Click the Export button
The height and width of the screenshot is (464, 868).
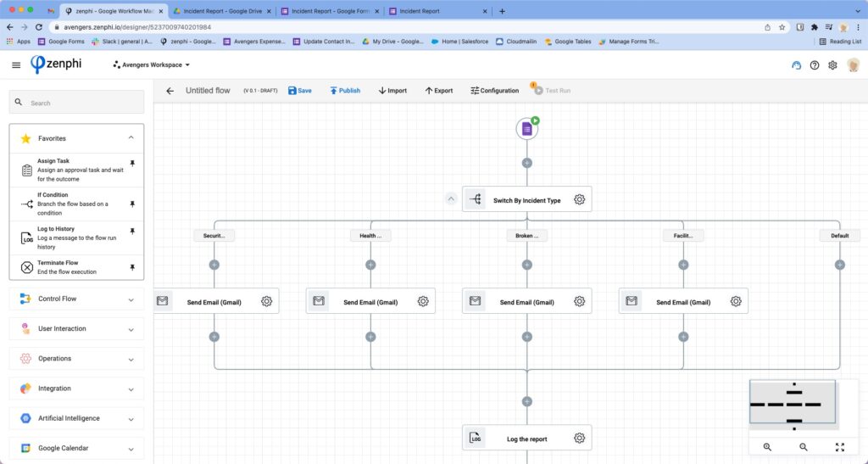[439, 91]
